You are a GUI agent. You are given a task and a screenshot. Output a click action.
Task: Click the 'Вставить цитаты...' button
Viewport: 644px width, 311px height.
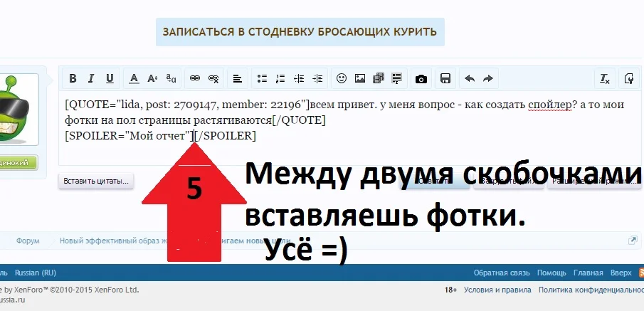[95, 181]
